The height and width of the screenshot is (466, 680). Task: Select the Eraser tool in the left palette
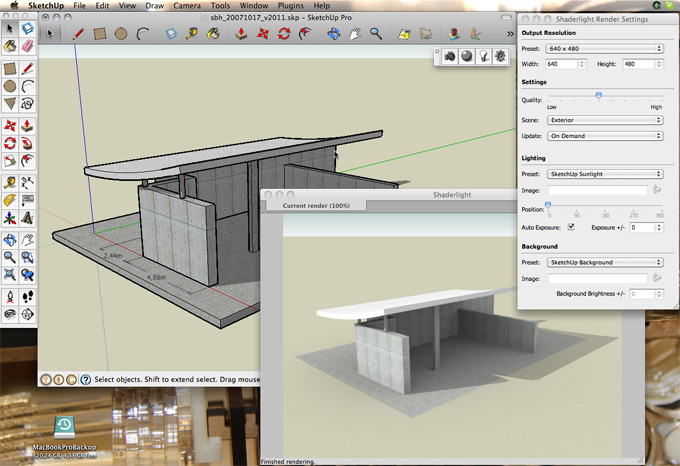(x=27, y=46)
